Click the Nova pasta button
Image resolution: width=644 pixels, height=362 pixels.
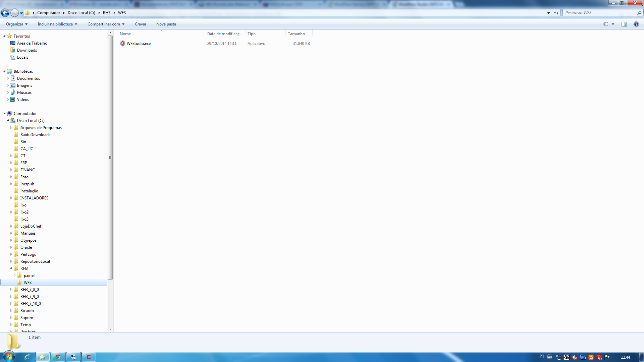point(166,24)
